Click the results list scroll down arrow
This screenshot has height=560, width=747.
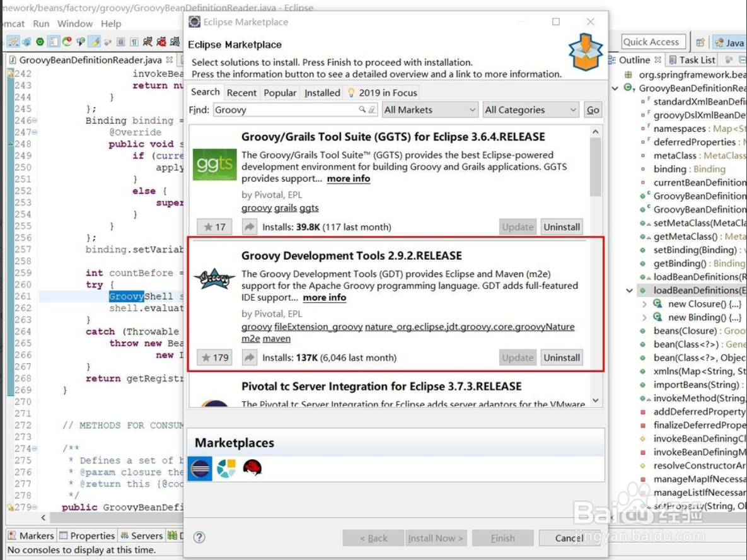(x=596, y=401)
